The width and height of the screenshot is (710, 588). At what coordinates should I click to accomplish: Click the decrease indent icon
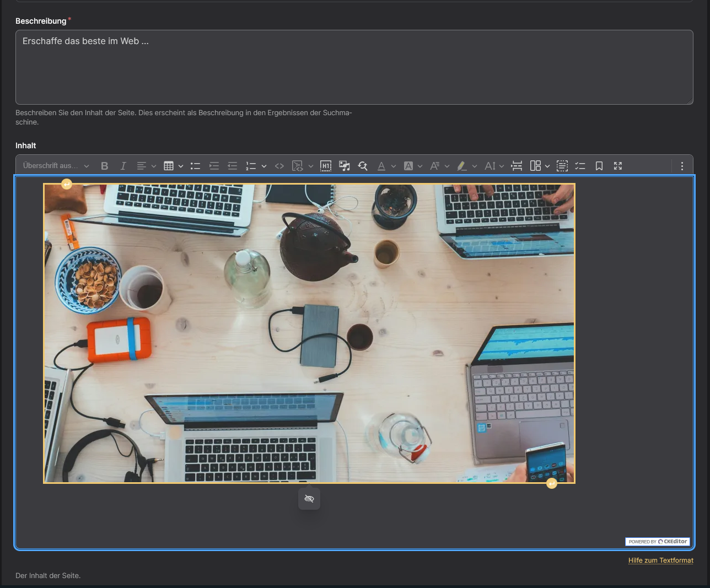pos(232,166)
